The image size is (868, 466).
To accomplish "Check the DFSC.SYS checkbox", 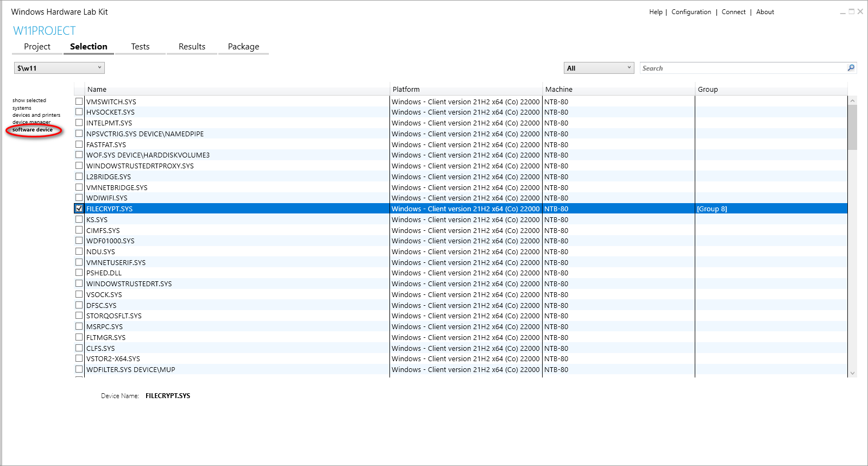I will (79, 305).
